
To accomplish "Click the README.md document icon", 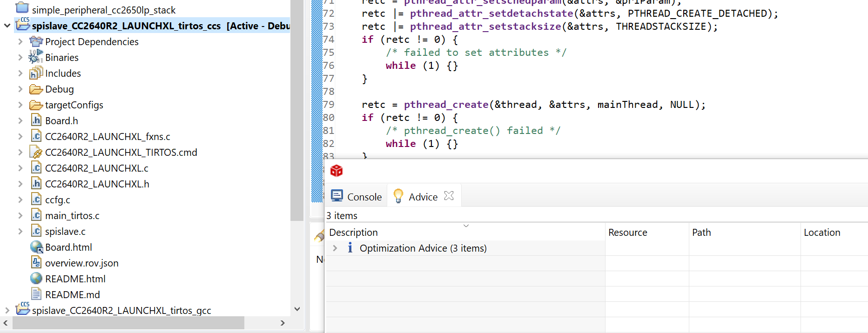I will coord(36,294).
